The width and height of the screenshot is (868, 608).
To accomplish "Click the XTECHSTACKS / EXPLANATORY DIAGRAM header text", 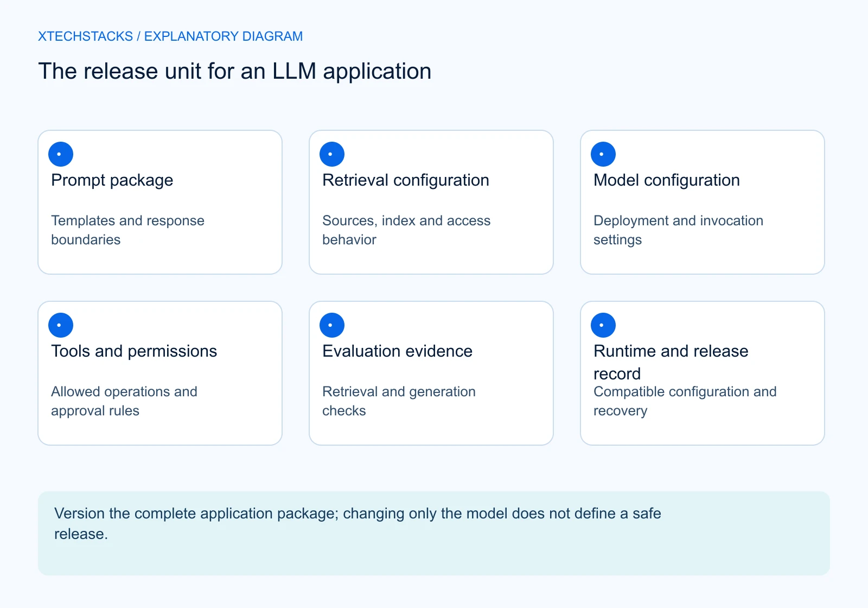I will pyautogui.click(x=170, y=36).
